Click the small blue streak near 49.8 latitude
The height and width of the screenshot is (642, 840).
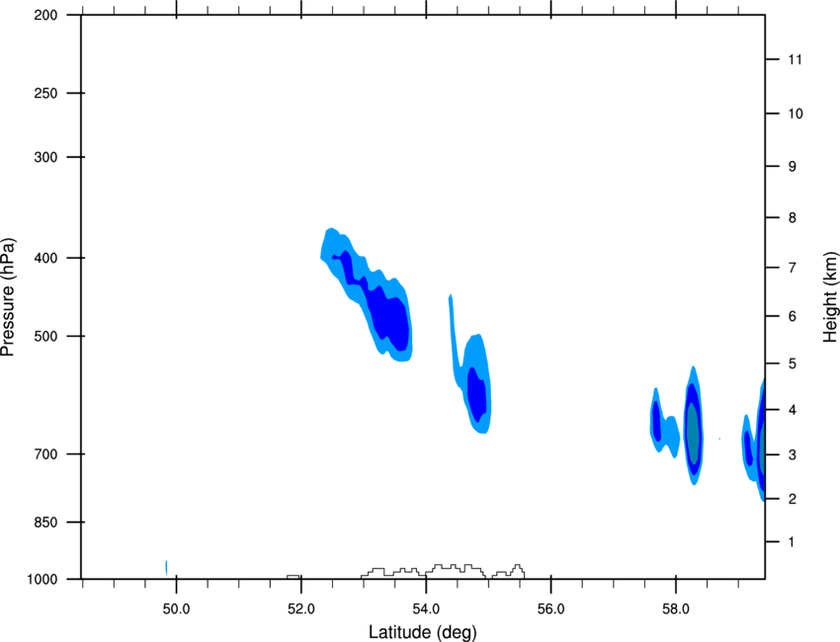pyautogui.click(x=167, y=567)
